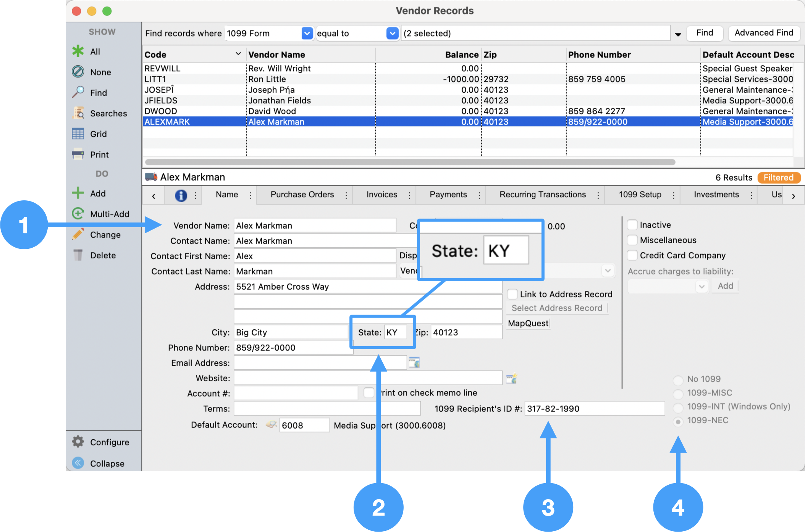The image size is (805, 532).
Task: Click the Grid view icon
Action: [78, 134]
